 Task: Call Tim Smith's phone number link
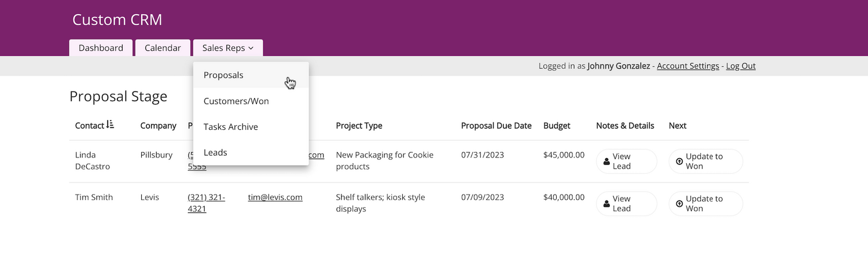click(206, 203)
